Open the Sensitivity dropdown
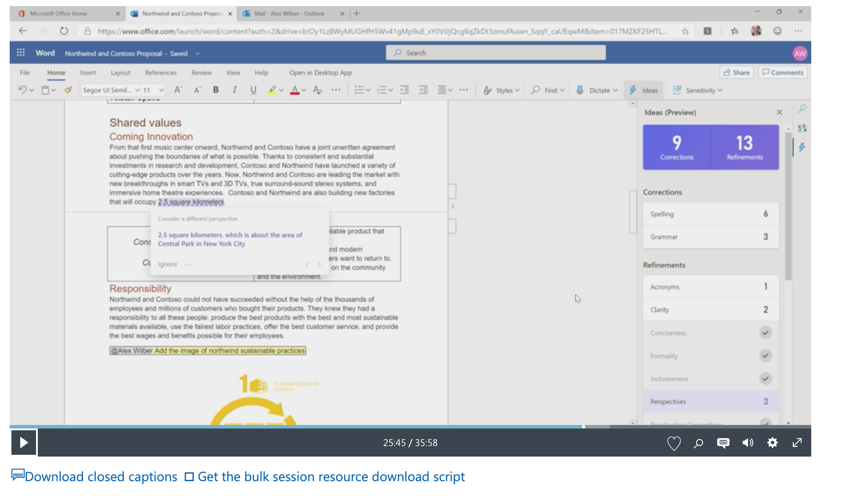This screenshot has height=504, width=842. coord(697,90)
